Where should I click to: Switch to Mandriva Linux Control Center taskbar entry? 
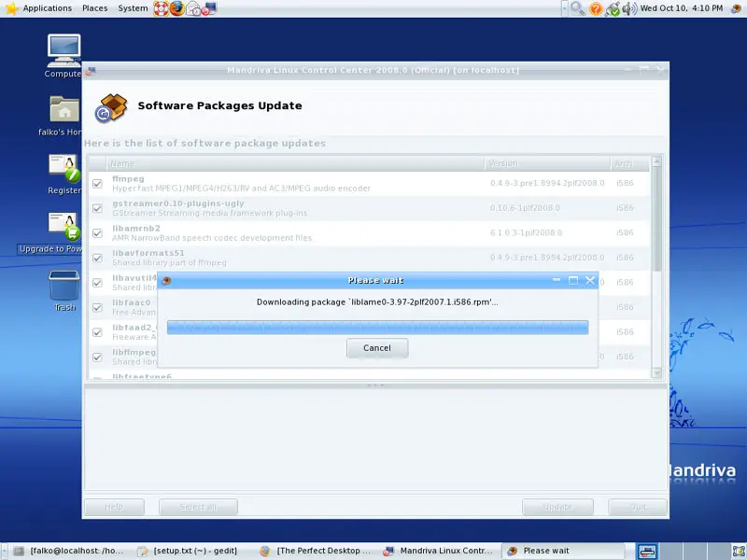439,551
